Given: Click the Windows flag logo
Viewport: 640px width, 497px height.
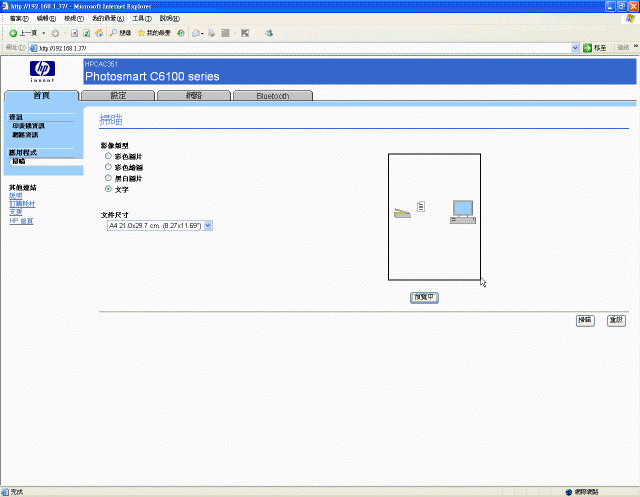Looking at the screenshot, I should pos(631,18).
